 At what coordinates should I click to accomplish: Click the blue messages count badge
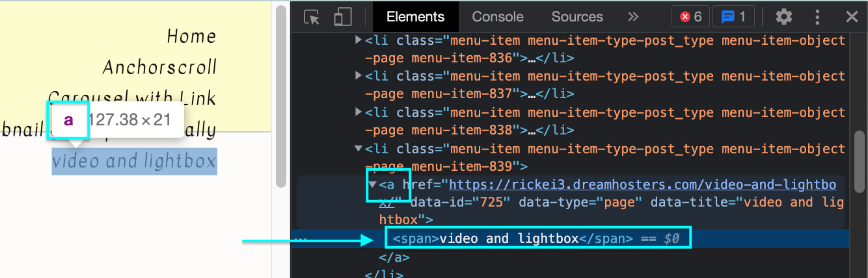733,17
